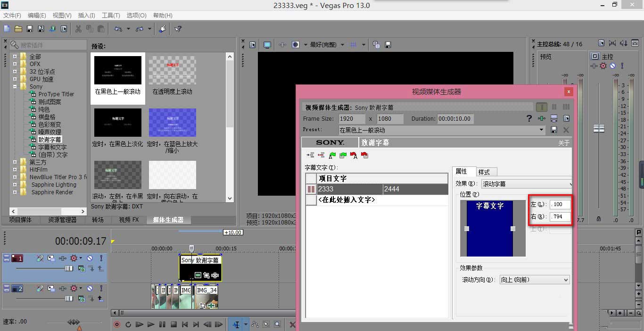Image resolution: width=644 pixels, height=331 pixels.
Task: Click the save snapshot to file icon
Action: pyautogui.click(x=388, y=45)
